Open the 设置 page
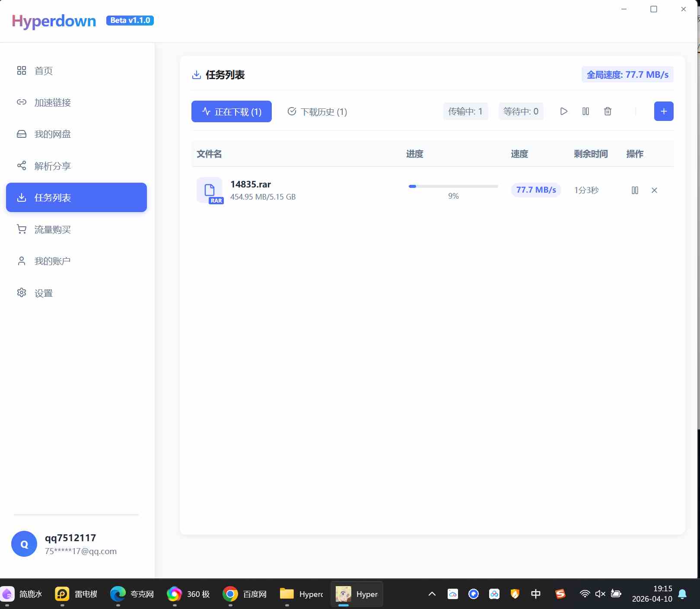The image size is (700, 609). 43,293
